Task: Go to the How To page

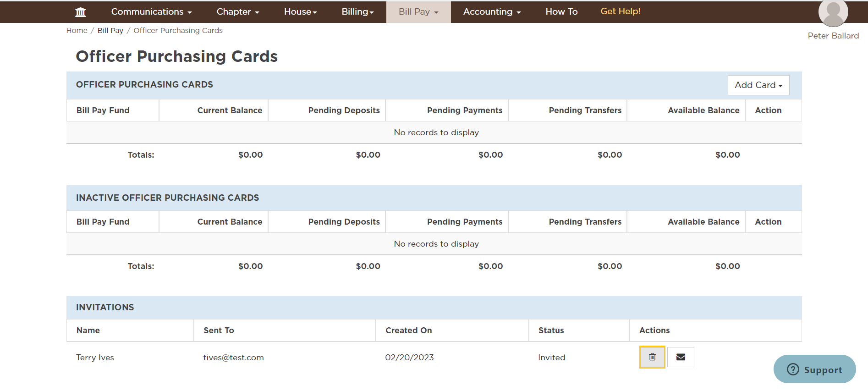Action: coord(561,12)
